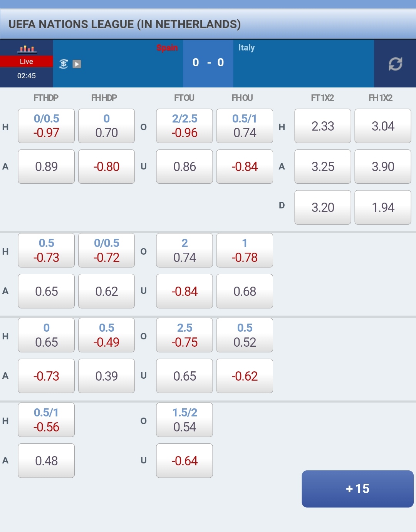Choose FT over 2.5 at -0.75

point(185,335)
